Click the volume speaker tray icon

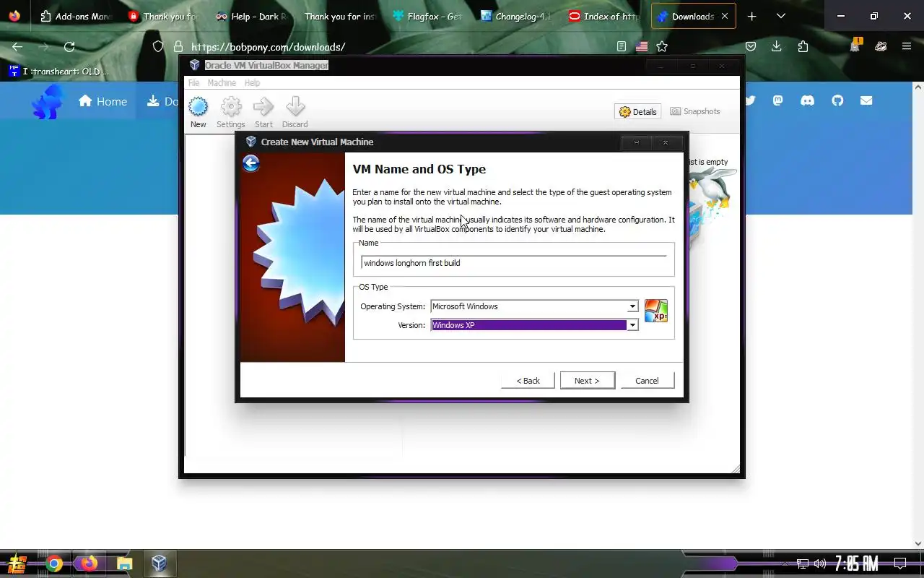coord(820,564)
